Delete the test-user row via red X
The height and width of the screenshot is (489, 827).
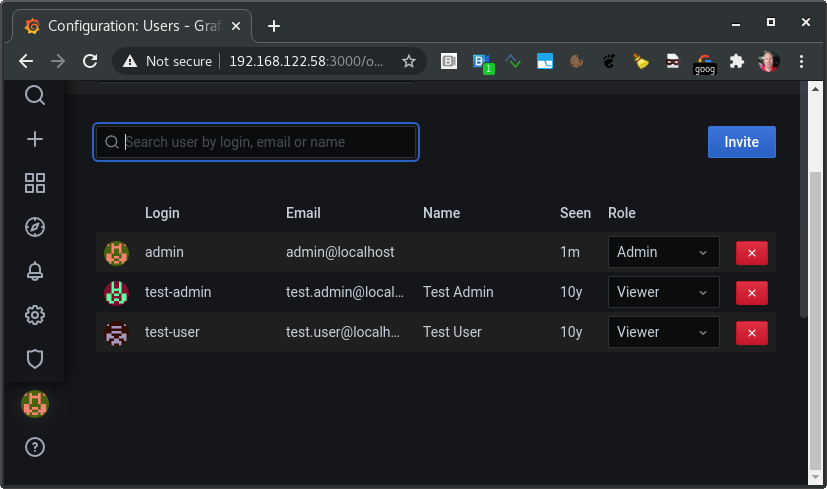pos(751,333)
